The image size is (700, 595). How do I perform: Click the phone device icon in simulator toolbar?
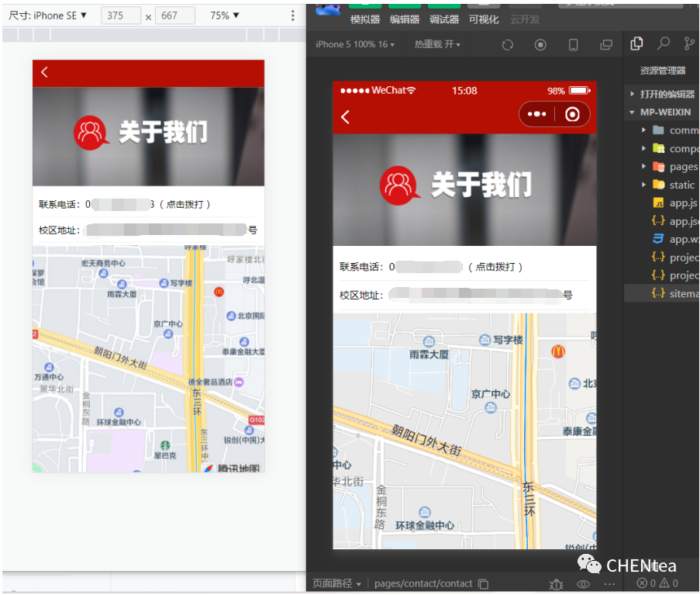pos(573,45)
